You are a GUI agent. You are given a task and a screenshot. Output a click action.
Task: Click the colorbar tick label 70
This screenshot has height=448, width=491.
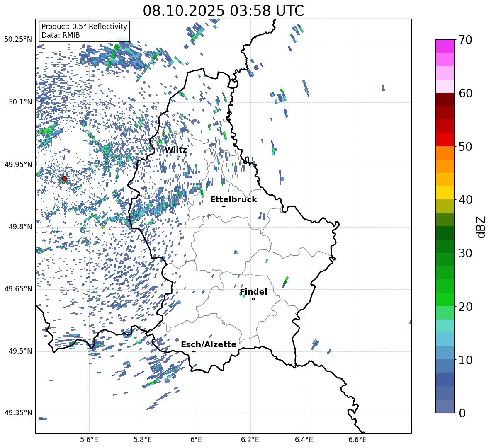click(467, 40)
